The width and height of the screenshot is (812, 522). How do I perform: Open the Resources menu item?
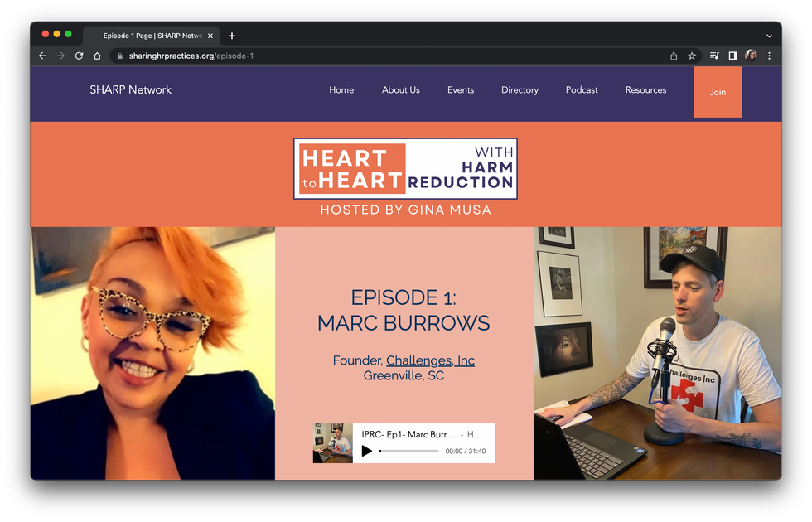[x=645, y=90]
